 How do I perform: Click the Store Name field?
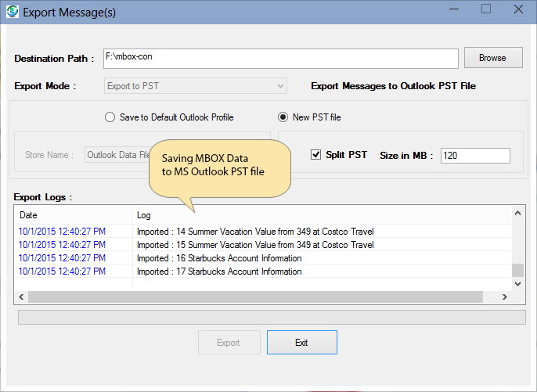coord(117,155)
